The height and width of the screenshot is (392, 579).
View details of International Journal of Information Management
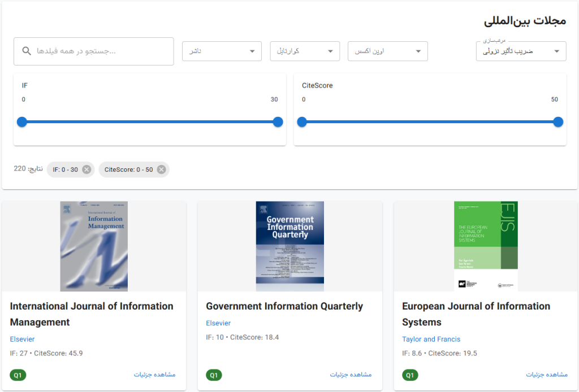[154, 374]
